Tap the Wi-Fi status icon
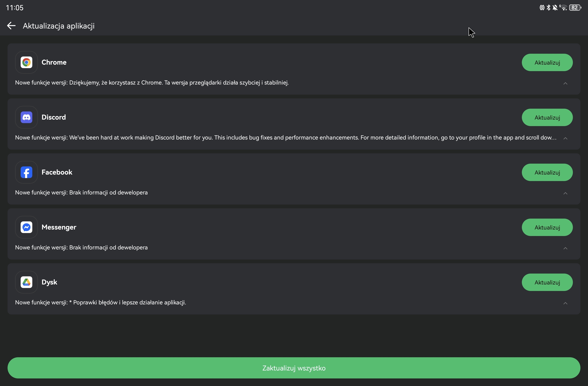Viewport: 588px width, 386px height. 564,8
